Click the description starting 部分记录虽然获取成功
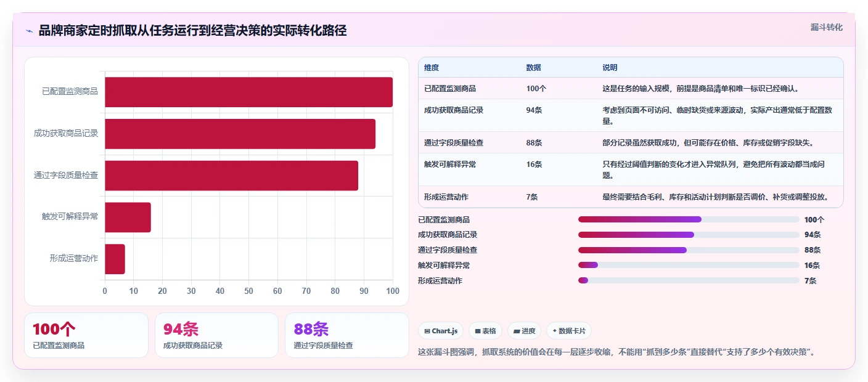The height and width of the screenshot is (382, 868). point(708,143)
